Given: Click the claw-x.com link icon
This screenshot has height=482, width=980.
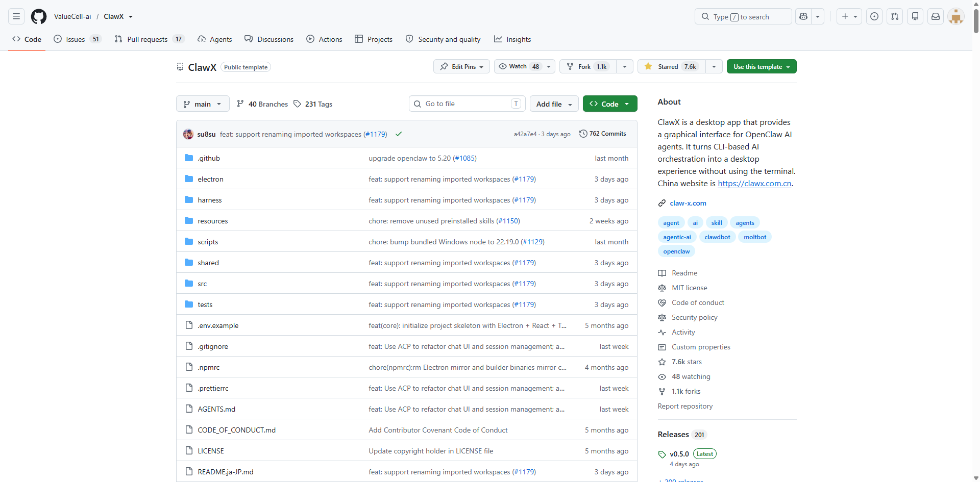Looking at the screenshot, I should [x=662, y=203].
